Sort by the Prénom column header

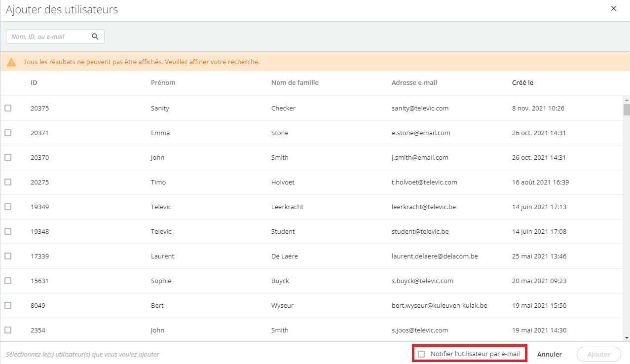163,82
